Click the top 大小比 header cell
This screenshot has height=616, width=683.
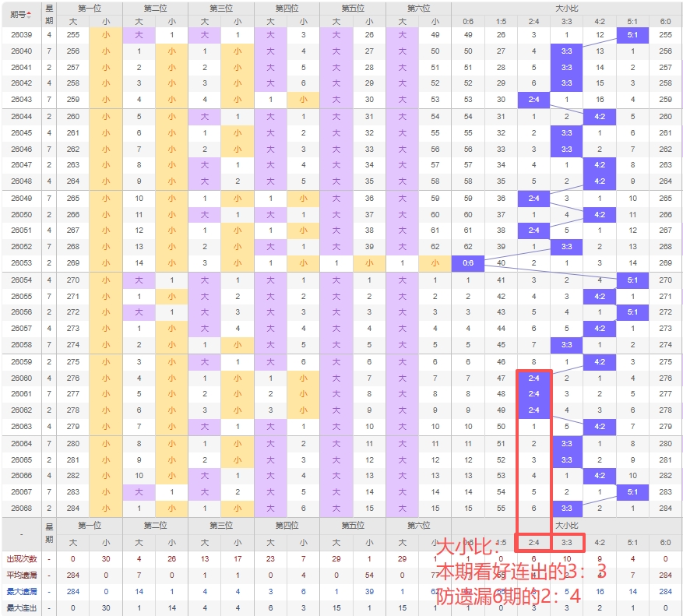coord(567,9)
